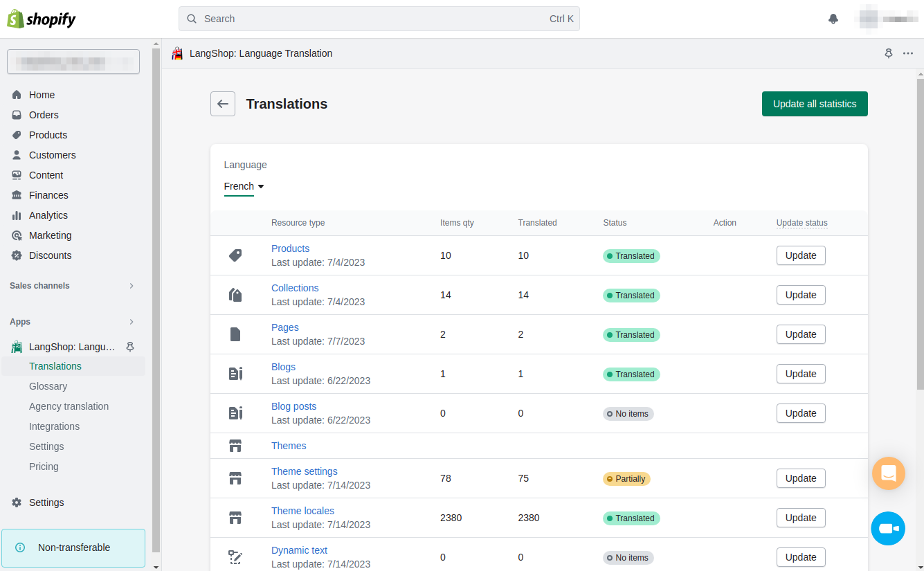Update the Pages row status

pos(801,334)
